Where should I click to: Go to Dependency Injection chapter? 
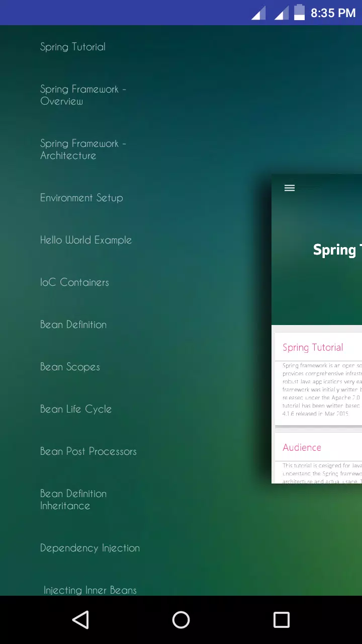pyautogui.click(x=90, y=548)
